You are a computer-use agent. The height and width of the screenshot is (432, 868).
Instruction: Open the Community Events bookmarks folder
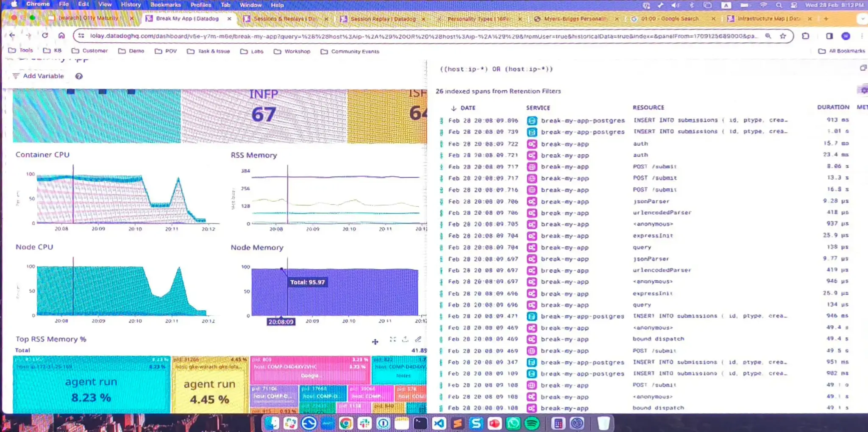tap(350, 52)
